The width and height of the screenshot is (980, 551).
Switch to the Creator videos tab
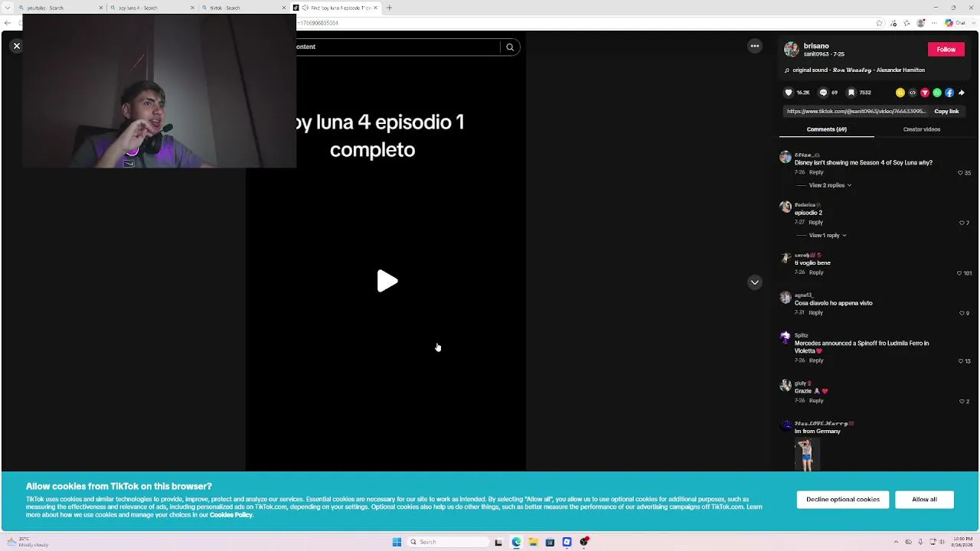click(922, 129)
